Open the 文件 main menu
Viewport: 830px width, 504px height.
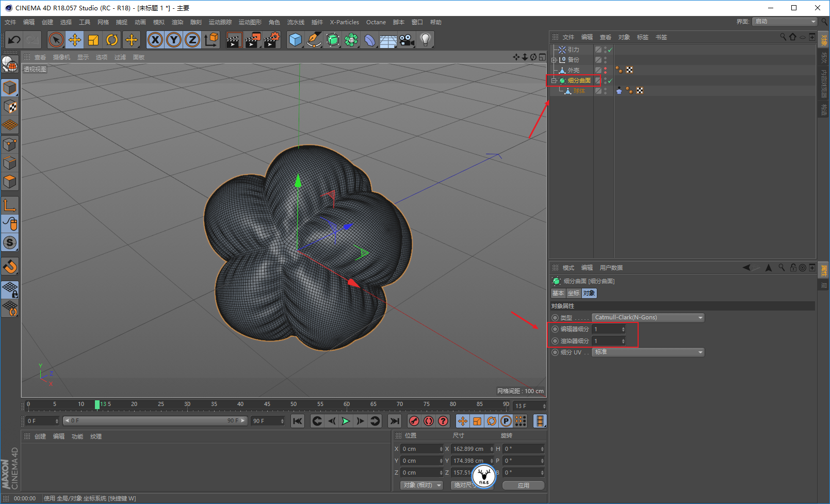10,22
